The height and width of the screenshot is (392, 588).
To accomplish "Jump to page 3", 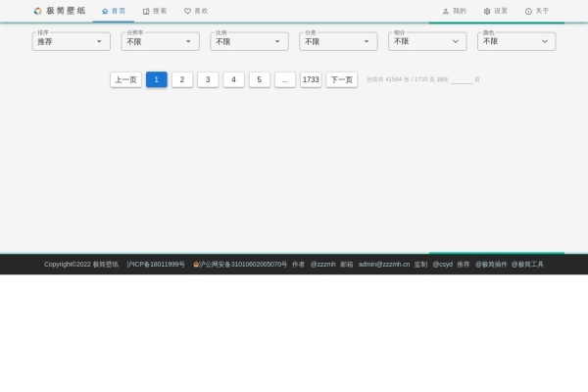I will coord(208,80).
